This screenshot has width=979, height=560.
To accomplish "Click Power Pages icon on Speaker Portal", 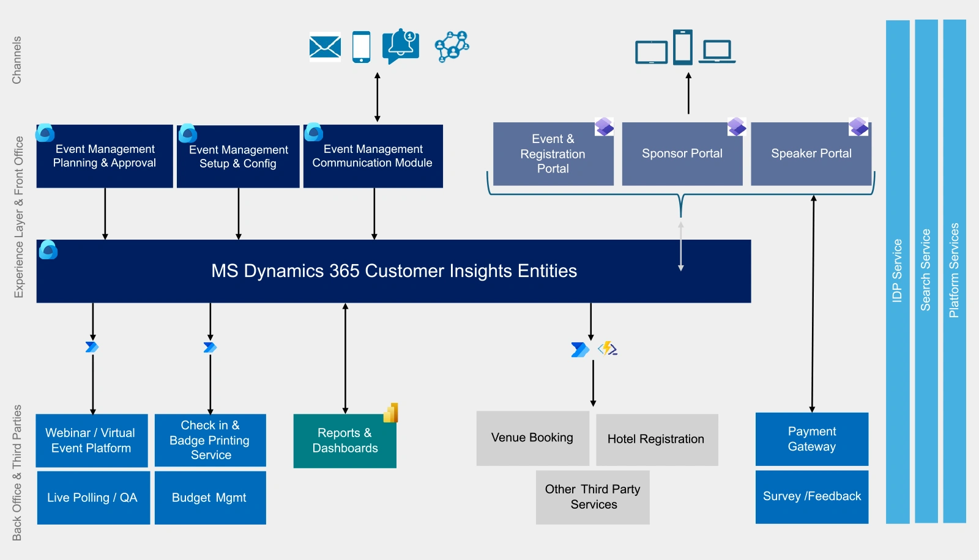I will (x=858, y=127).
